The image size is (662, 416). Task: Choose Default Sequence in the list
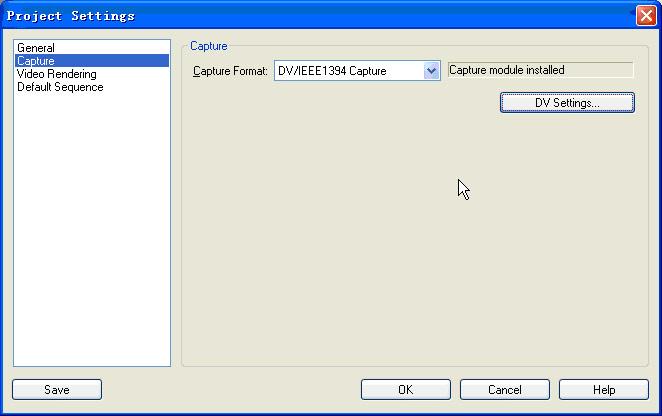pyautogui.click(x=92, y=87)
